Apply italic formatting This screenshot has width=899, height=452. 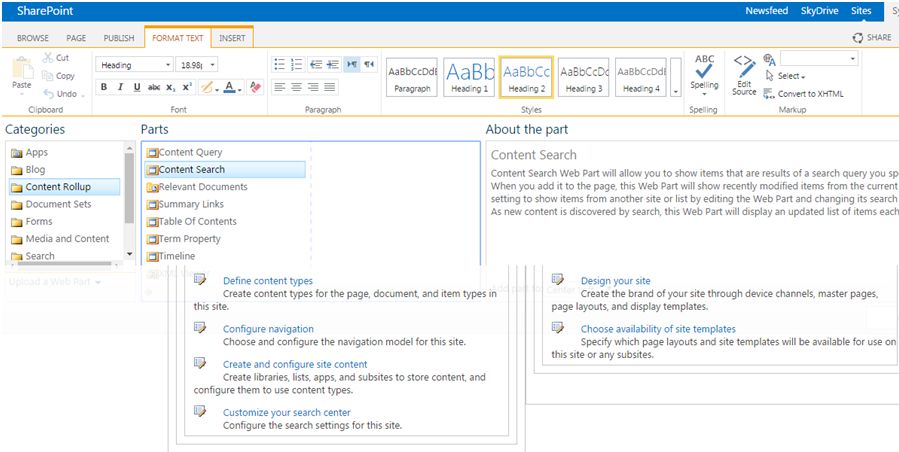click(x=121, y=88)
